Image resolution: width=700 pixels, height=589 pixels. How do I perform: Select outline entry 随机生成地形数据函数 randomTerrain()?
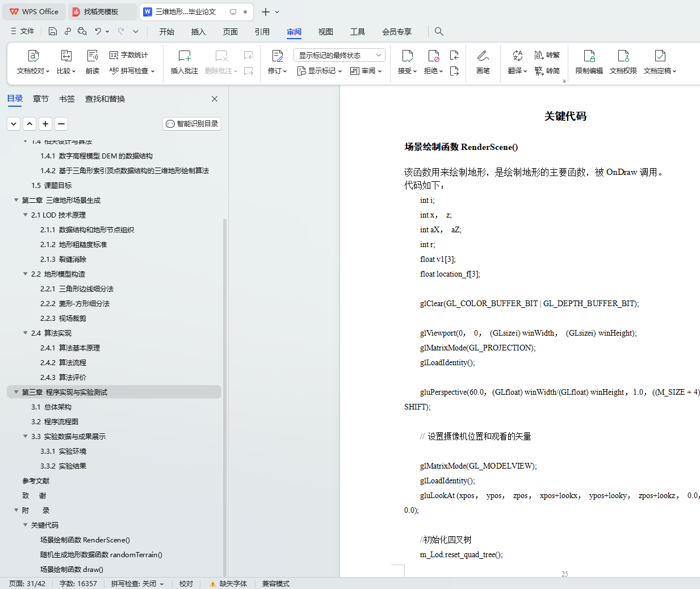(101, 554)
